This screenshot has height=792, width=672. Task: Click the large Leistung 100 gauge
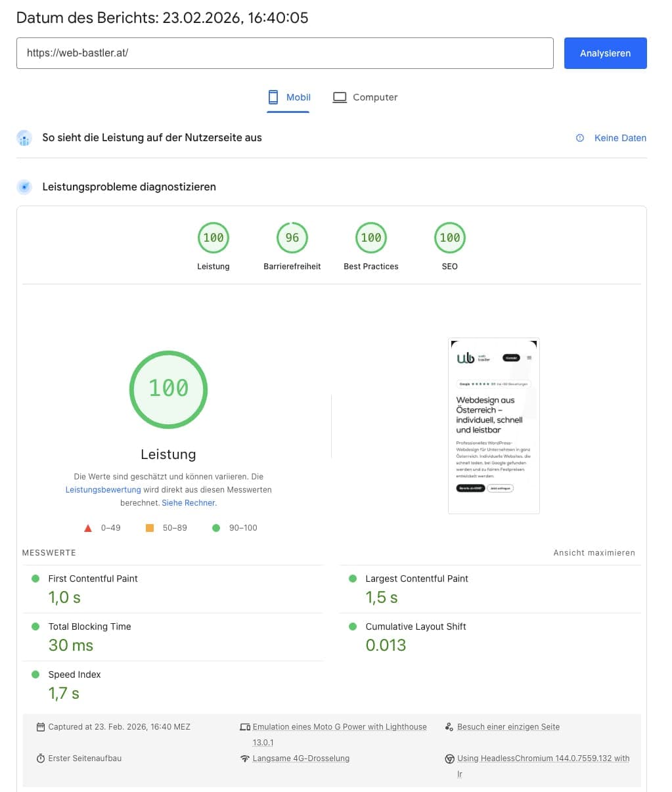(168, 389)
